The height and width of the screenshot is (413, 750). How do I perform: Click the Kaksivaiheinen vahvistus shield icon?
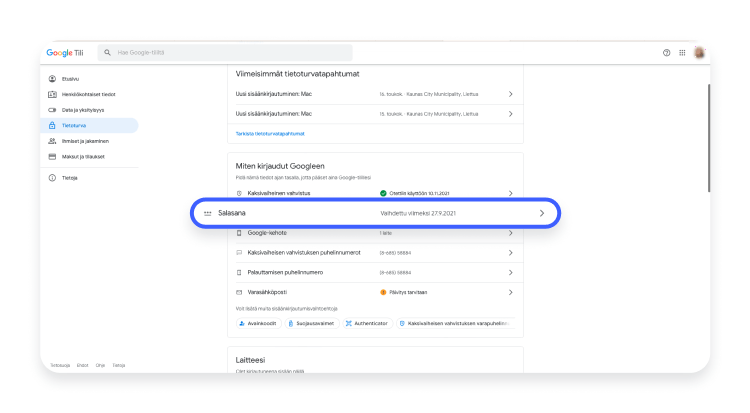coord(239,193)
